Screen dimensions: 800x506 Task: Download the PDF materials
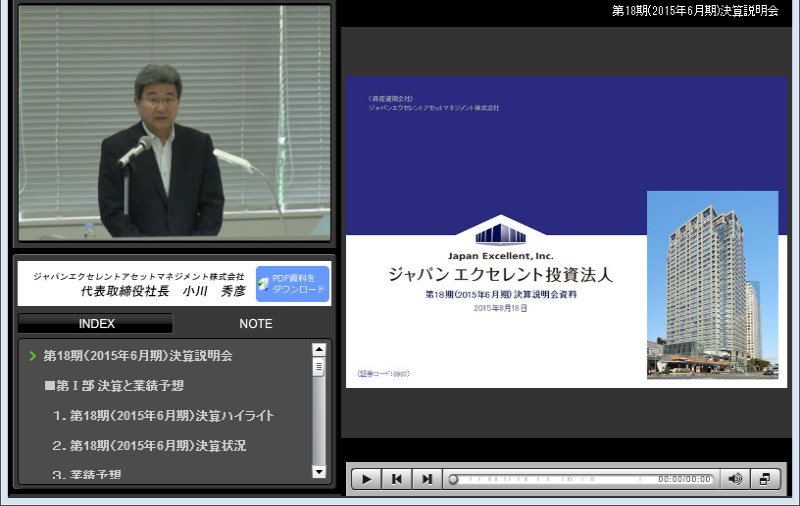point(292,284)
